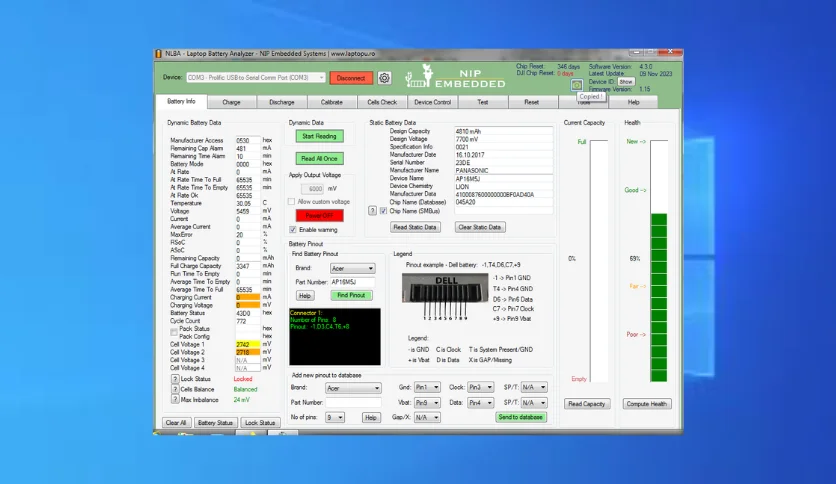Viewport: 836px width, 484px height.
Task: Select the Reset tab
Action: [x=532, y=102]
